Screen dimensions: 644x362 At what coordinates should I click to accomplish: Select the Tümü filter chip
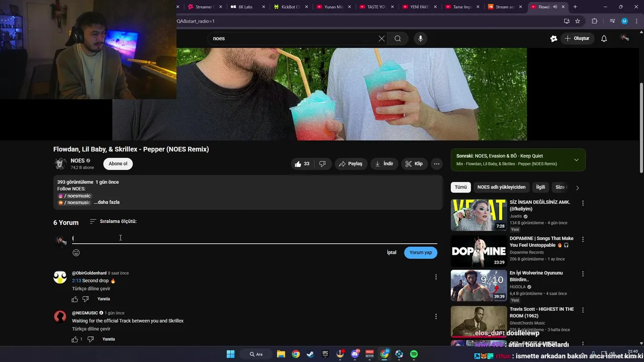coord(461,187)
